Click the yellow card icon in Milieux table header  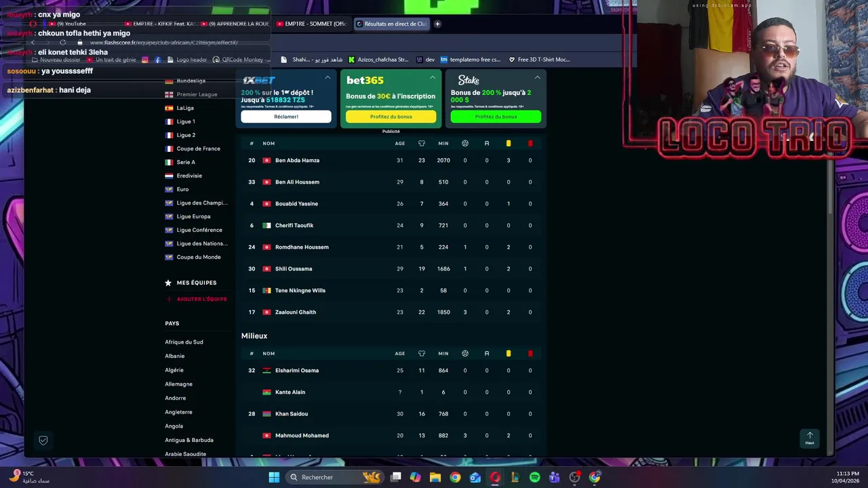click(509, 354)
